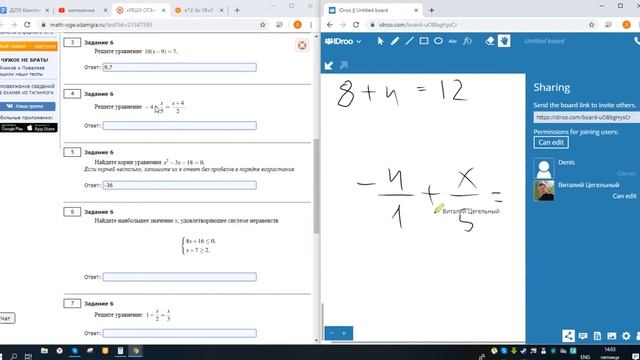The image size is (640, 360).
Task: Bookmark the sdamgia page with star
Action: coord(263,25)
